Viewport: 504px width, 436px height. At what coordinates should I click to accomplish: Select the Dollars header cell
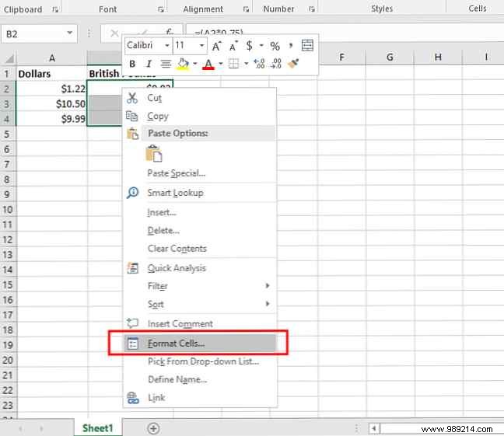pos(51,74)
